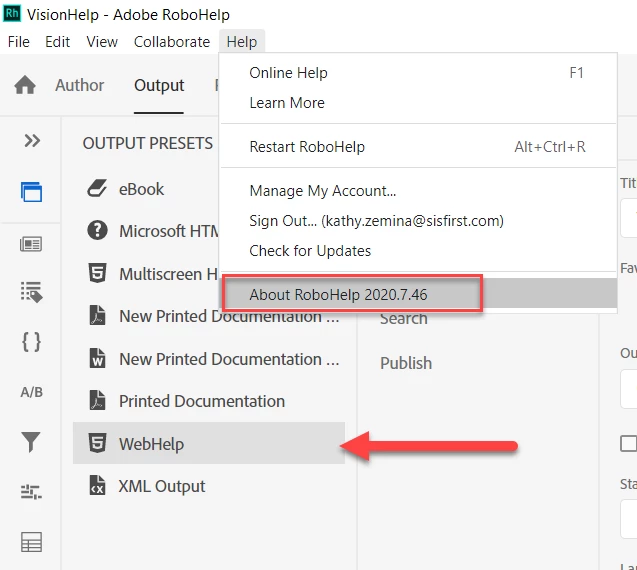Open the Collaborate menu

point(172,42)
